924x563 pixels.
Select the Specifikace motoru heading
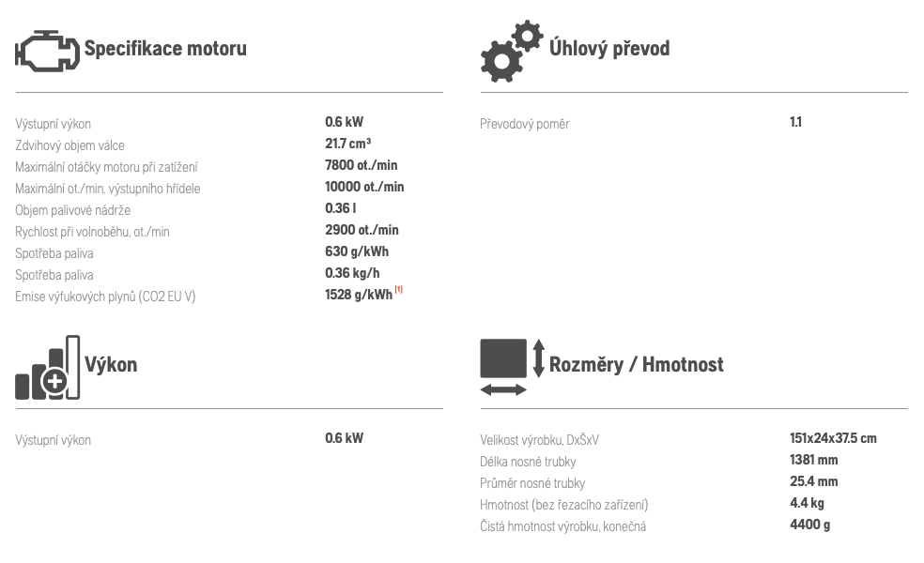165,48
